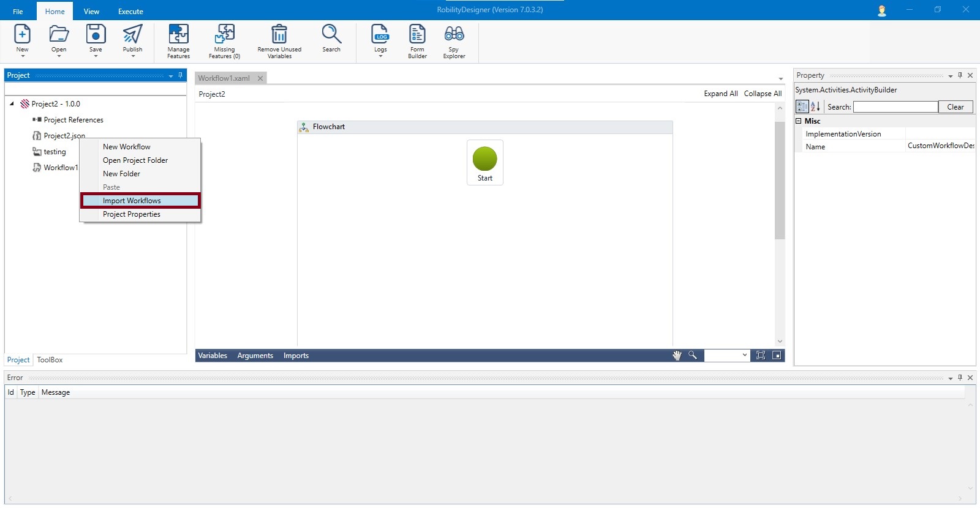Switch to the Execute ribbon tab

[x=130, y=12]
